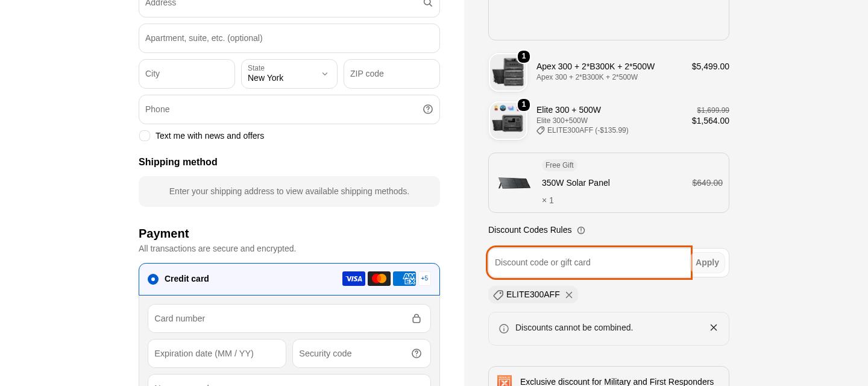Viewport: 868px width, 386px height.
Task: Click the Free Gift badge
Action: pos(559,165)
